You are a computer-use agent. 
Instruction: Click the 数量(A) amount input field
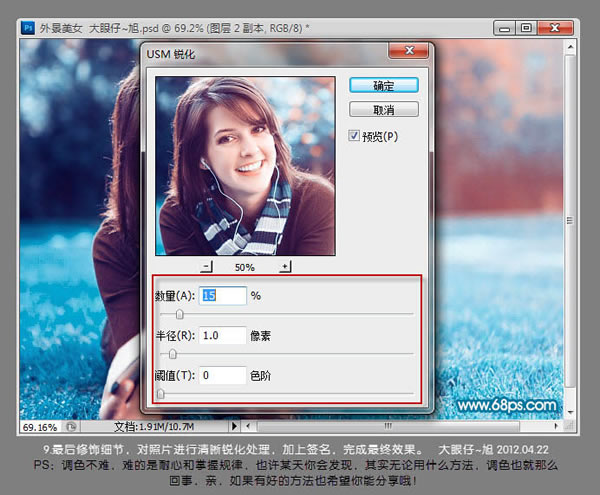(x=222, y=296)
